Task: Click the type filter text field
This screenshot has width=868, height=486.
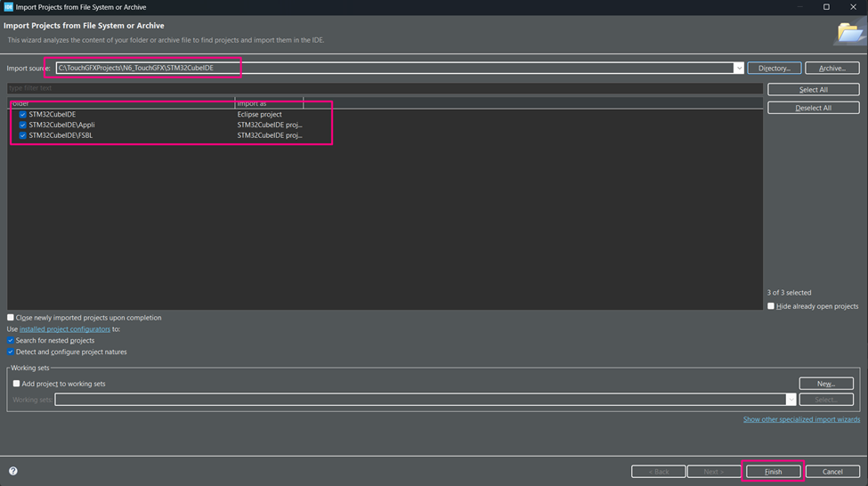Action: tap(385, 88)
